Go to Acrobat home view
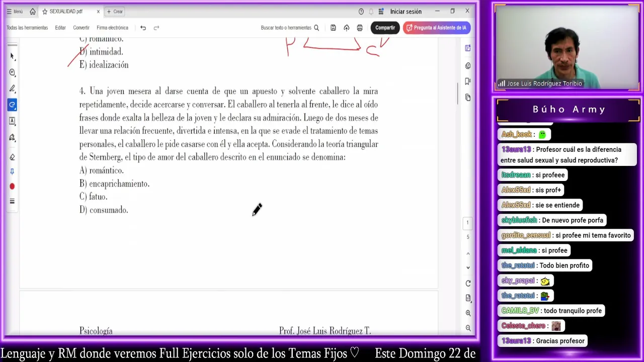The width and height of the screenshot is (644, 362). pyautogui.click(x=33, y=12)
